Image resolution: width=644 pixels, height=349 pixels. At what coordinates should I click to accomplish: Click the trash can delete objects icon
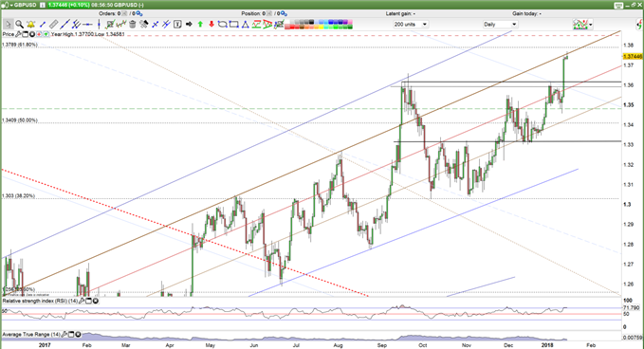pyautogui.click(x=132, y=25)
